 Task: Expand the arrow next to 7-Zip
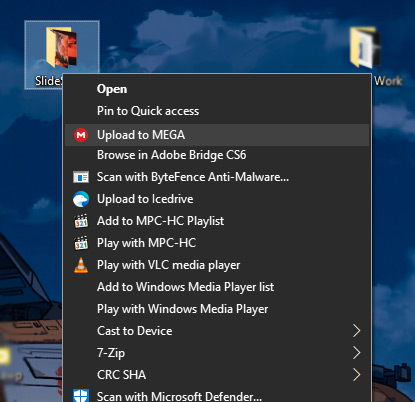357,353
